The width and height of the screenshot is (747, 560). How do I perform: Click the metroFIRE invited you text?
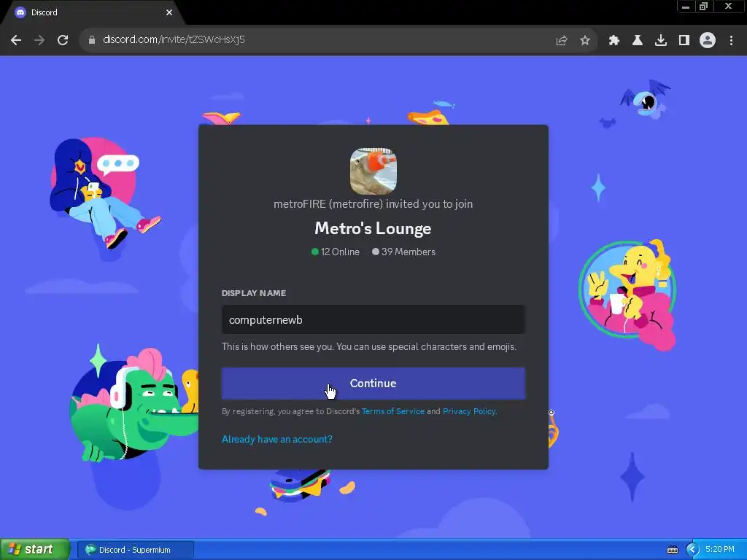373,204
